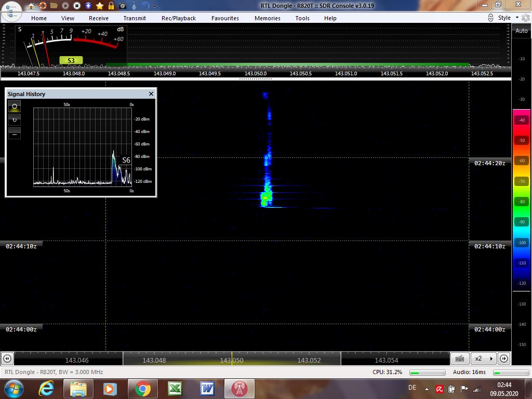532x399 pixels.
Task: Click the S3 signal strength badge
Action: pyautogui.click(x=71, y=60)
